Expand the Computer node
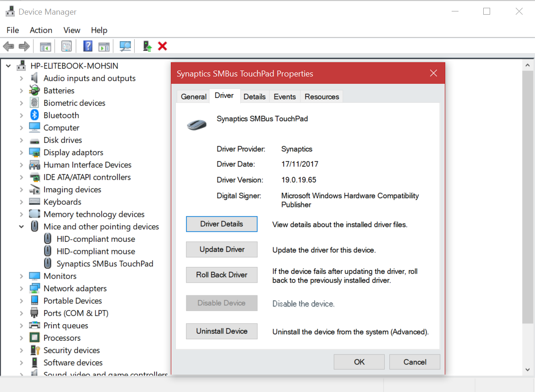This screenshot has height=392, width=535. pyautogui.click(x=22, y=128)
